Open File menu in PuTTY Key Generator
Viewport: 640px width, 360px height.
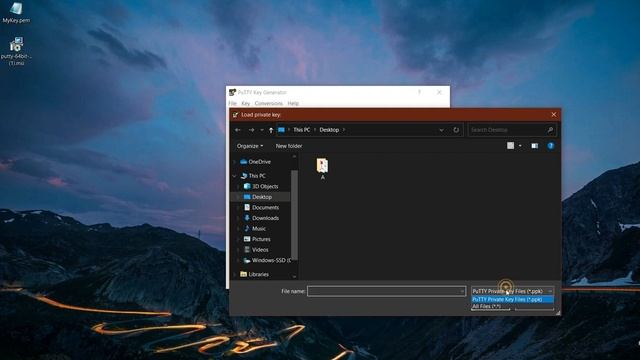pyautogui.click(x=232, y=103)
